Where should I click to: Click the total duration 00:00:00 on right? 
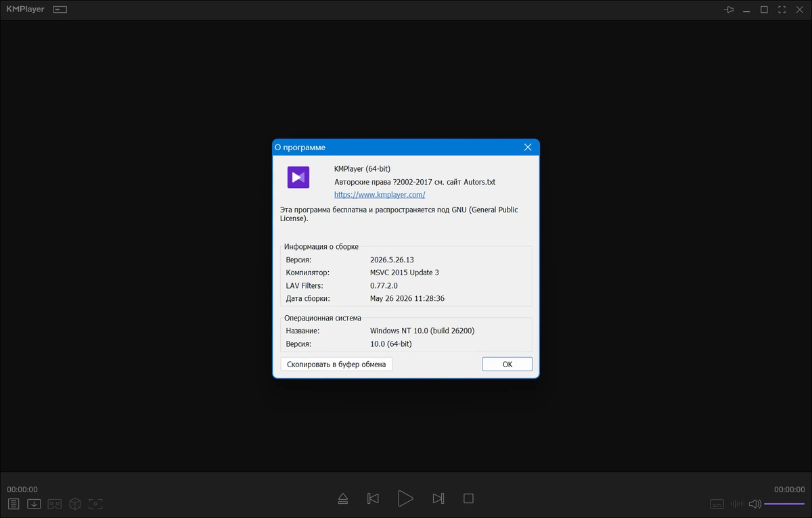click(789, 490)
